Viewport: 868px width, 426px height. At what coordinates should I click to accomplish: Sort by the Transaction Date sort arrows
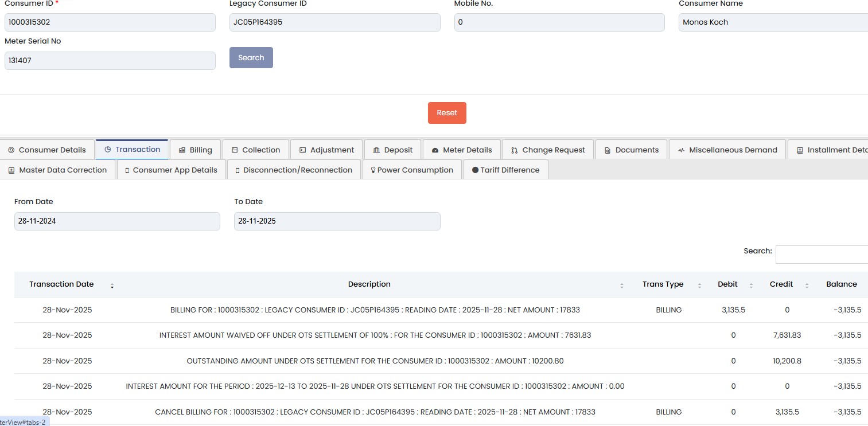(112, 286)
